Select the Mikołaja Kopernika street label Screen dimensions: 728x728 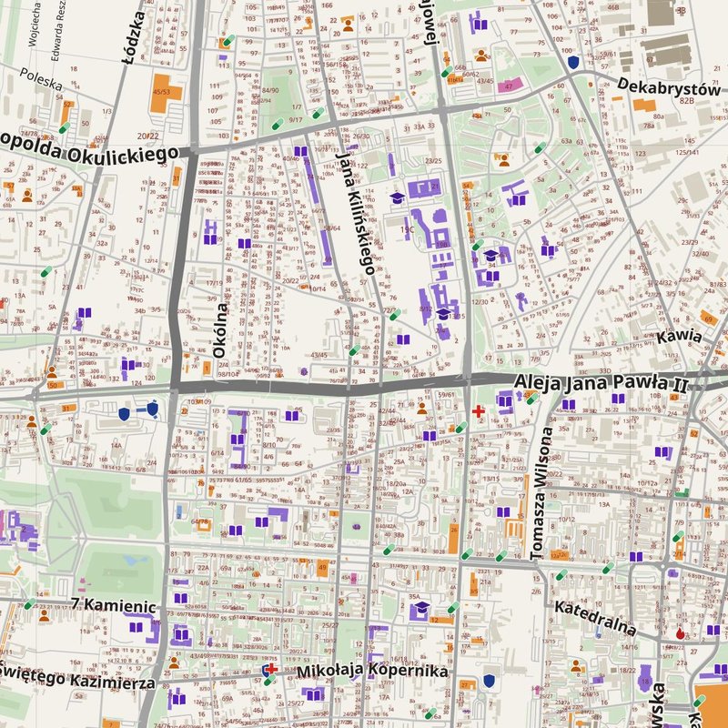[373, 671]
